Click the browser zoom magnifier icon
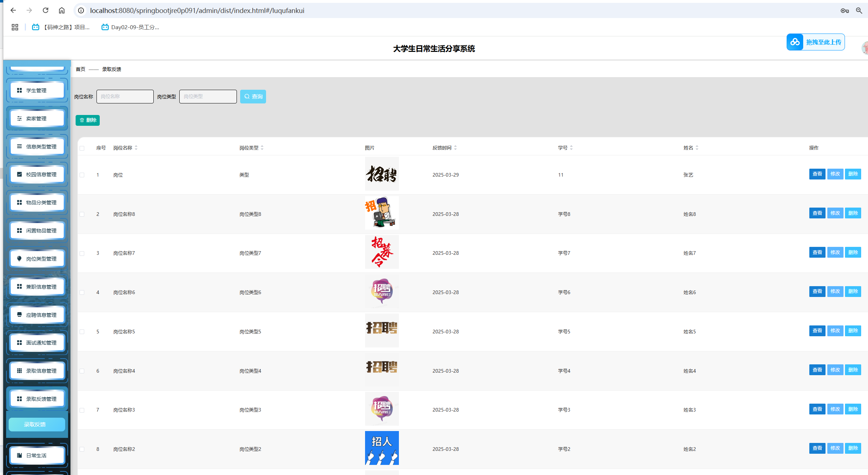Viewport: 868px width, 475px height. coord(859,10)
